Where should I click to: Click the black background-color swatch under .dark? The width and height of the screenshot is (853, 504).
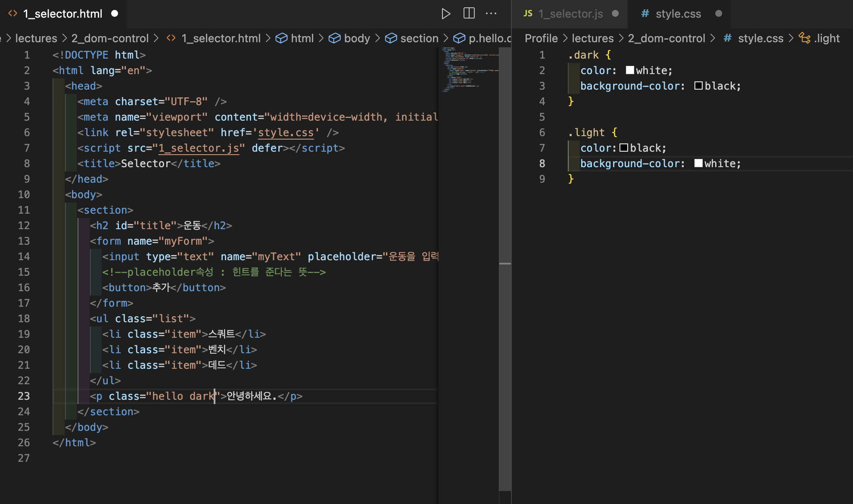pyautogui.click(x=698, y=86)
